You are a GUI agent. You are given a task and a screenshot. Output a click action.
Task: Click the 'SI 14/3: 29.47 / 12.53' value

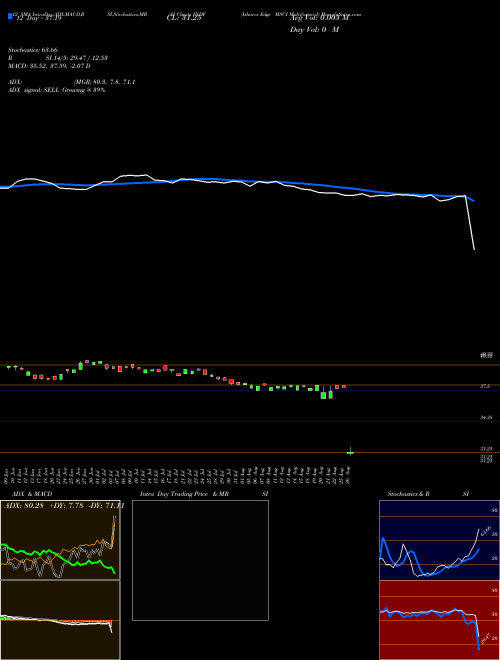click(x=77, y=58)
